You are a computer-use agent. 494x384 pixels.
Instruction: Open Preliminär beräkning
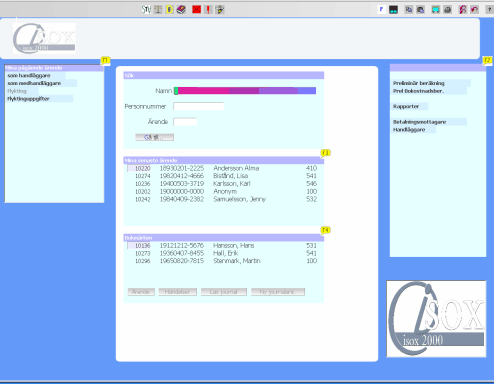coord(419,83)
